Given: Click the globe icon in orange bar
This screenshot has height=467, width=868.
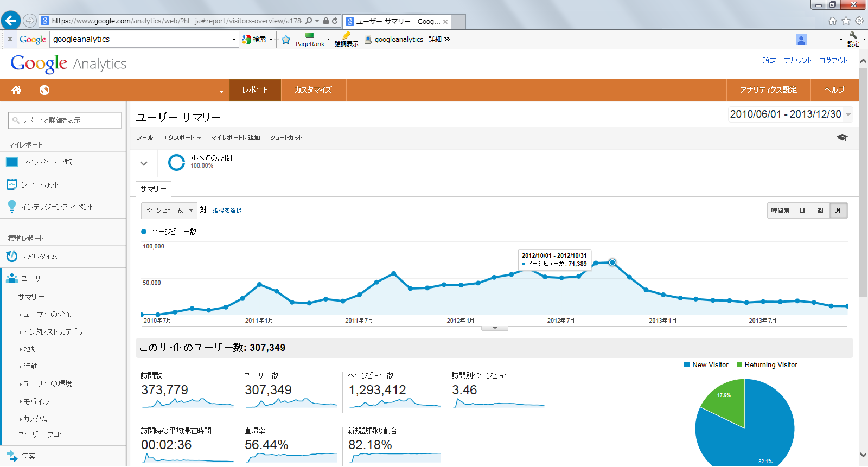Looking at the screenshot, I should (44, 90).
